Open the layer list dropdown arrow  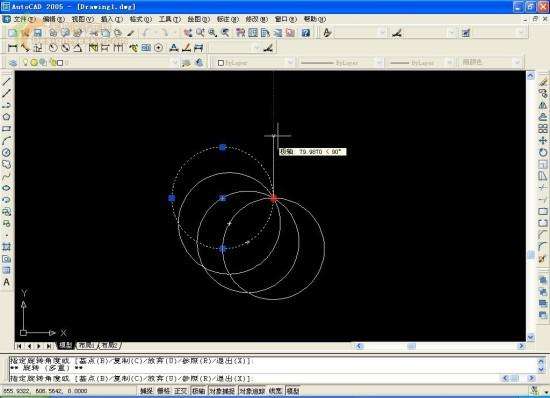(174, 63)
